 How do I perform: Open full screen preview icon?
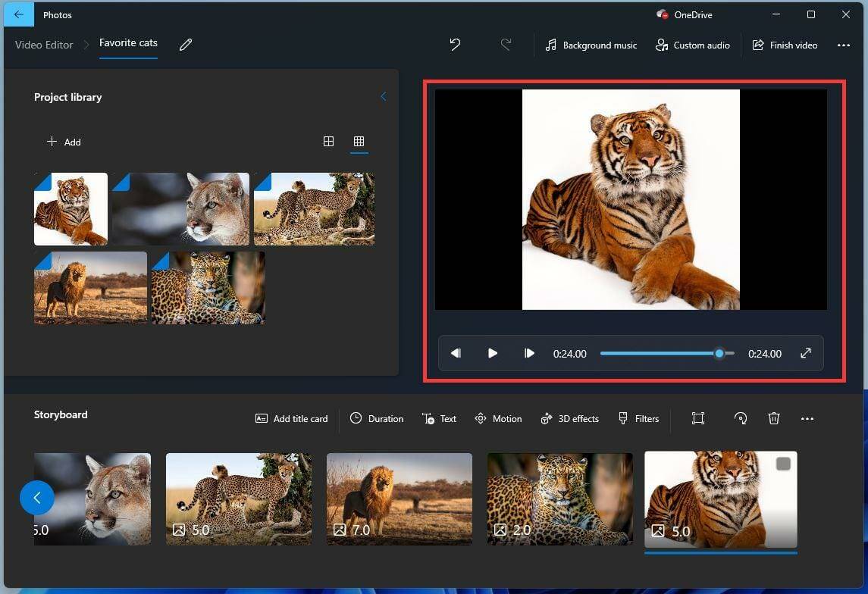tap(806, 353)
